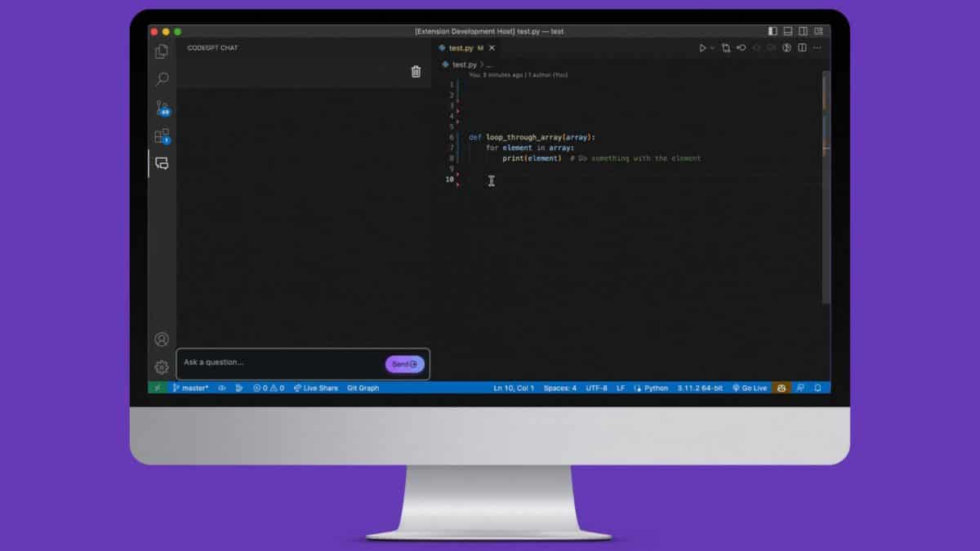Image resolution: width=980 pixels, height=551 pixels.
Task: Click the feedback icon in status bar
Action: pyautogui.click(x=800, y=388)
